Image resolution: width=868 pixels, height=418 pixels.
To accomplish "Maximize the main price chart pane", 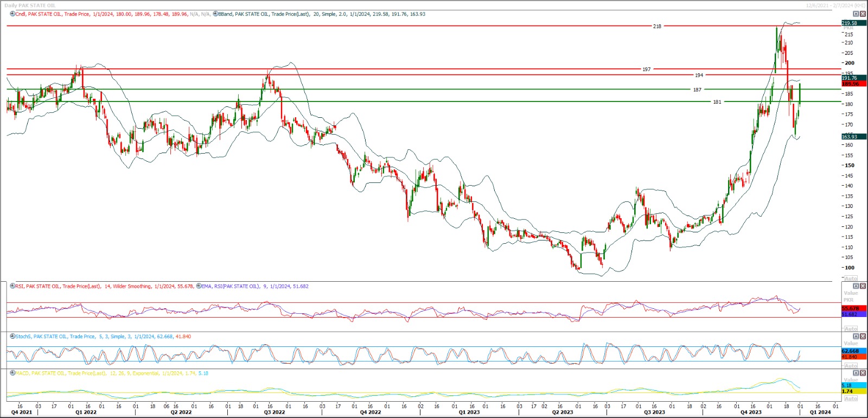I will click(856, 14).
